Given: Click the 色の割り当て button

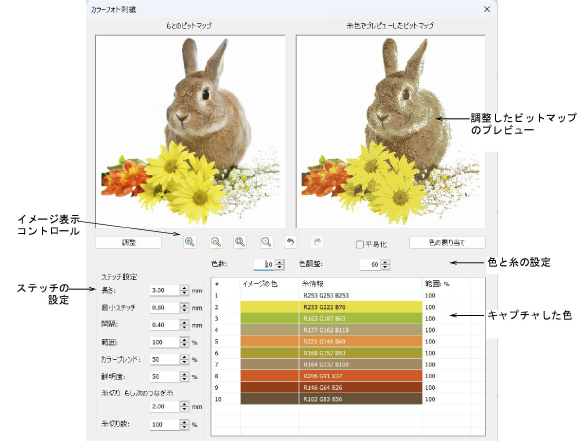Looking at the screenshot, I should coord(447,242).
